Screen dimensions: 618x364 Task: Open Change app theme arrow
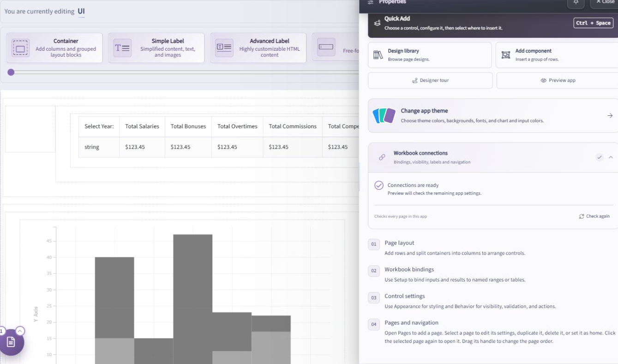(x=610, y=116)
